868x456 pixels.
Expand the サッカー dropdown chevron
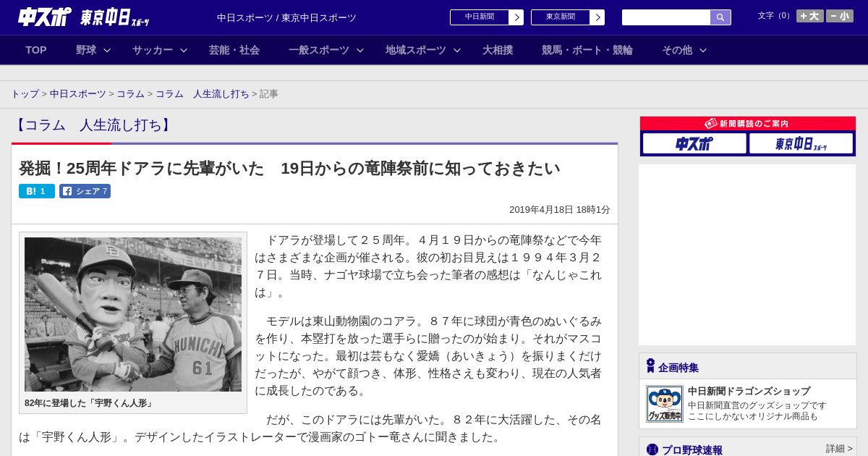point(184,50)
